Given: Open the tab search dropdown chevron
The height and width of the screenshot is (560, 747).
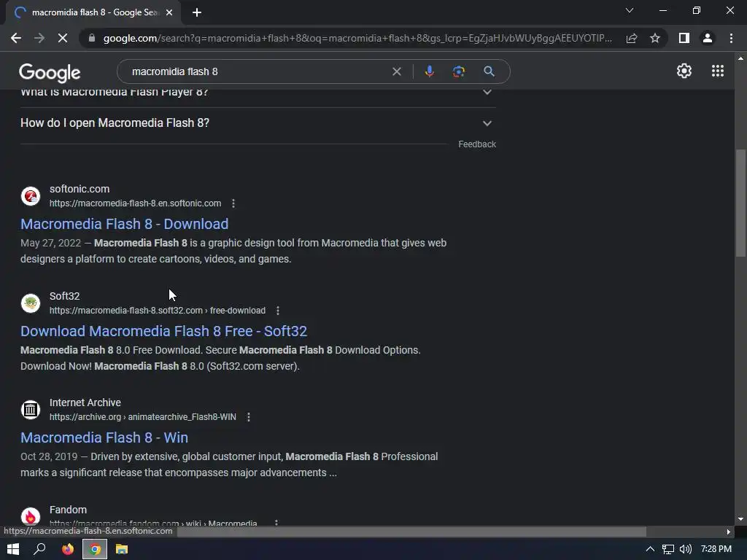Looking at the screenshot, I should point(630,10).
